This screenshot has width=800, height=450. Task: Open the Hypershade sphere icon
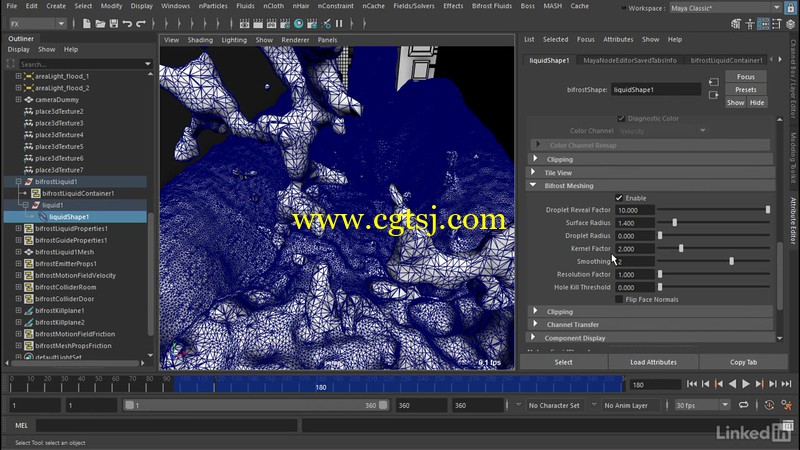coord(298,24)
